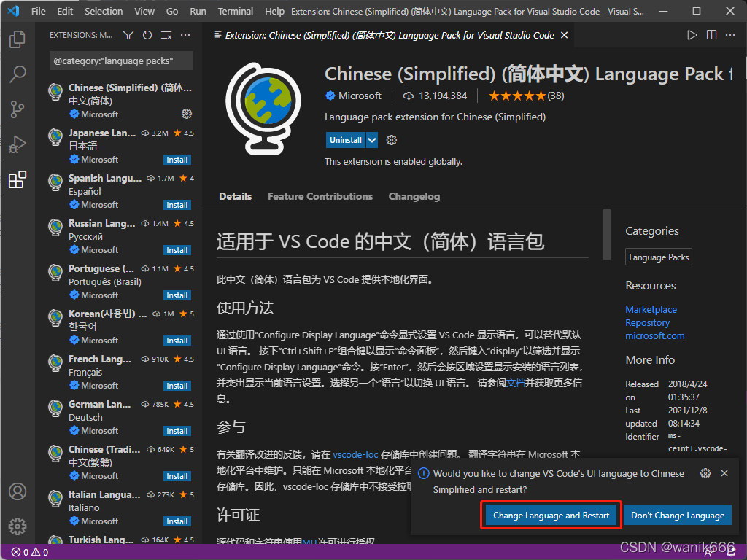Clear extensions search results icon
The height and width of the screenshot is (560, 747).
coord(166,35)
